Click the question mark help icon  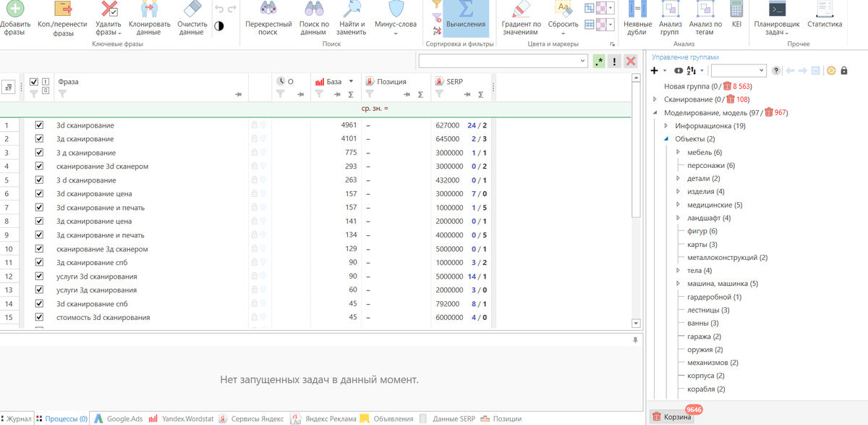pyautogui.click(x=776, y=70)
